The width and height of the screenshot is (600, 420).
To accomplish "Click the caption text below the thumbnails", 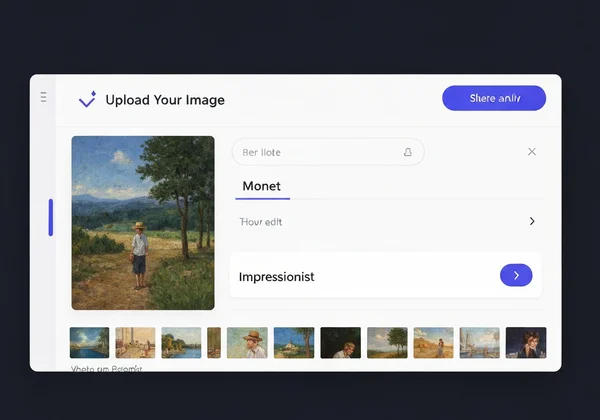I will pyautogui.click(x=106, y=369).
